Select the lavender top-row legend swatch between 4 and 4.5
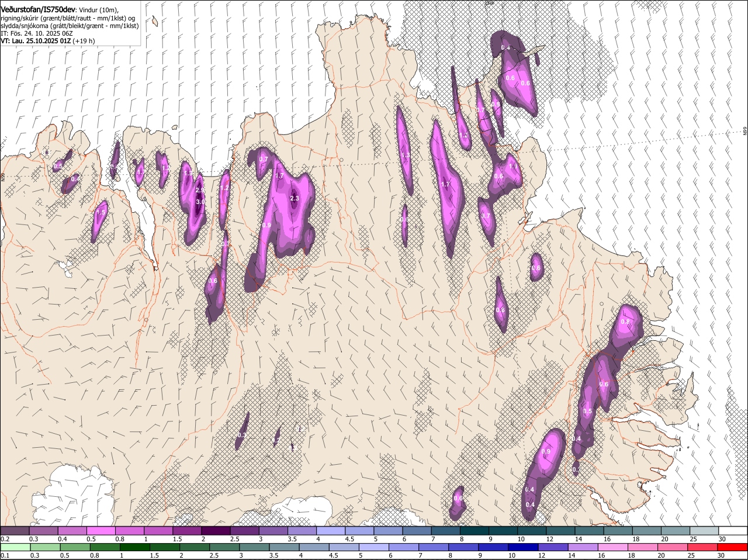The height and width of the screenshot is (560, 748). pos(331,530)
